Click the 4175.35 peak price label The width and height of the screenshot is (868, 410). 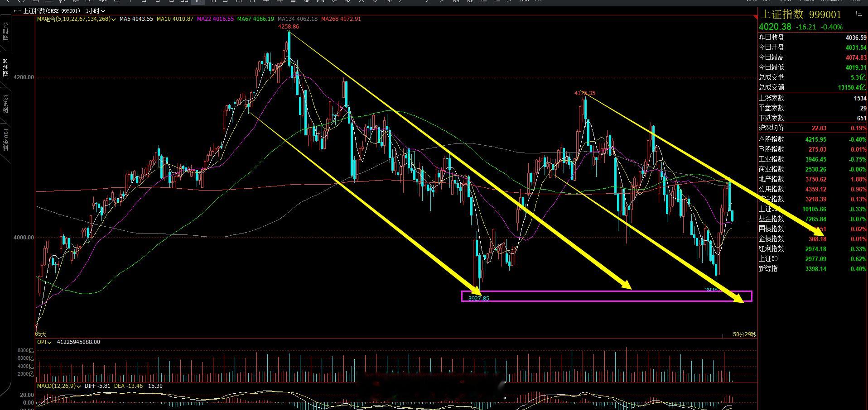pos(585,93)
